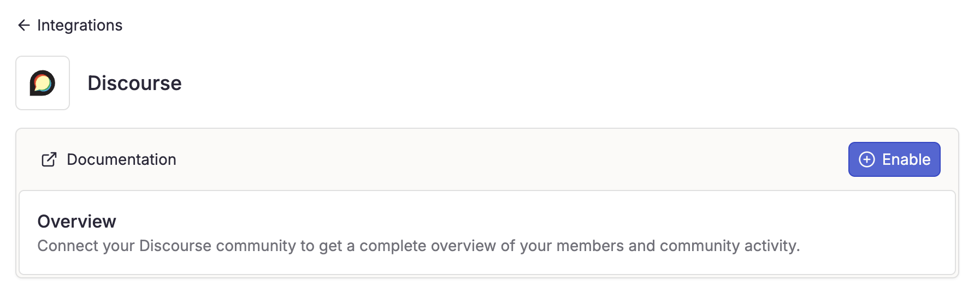Select the Integrations breadcrumb label
This screenshot has width=980, height=298.
point(80,25)
